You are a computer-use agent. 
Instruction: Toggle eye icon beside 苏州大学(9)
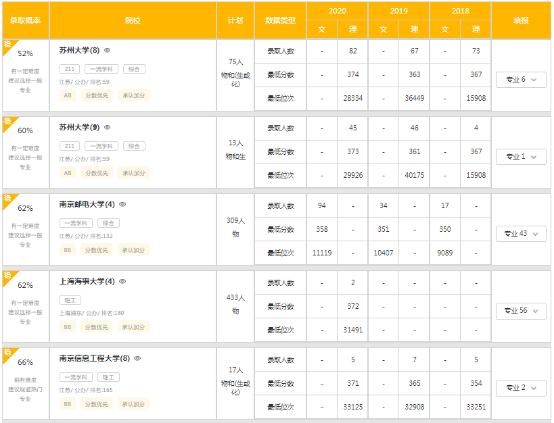107,127
